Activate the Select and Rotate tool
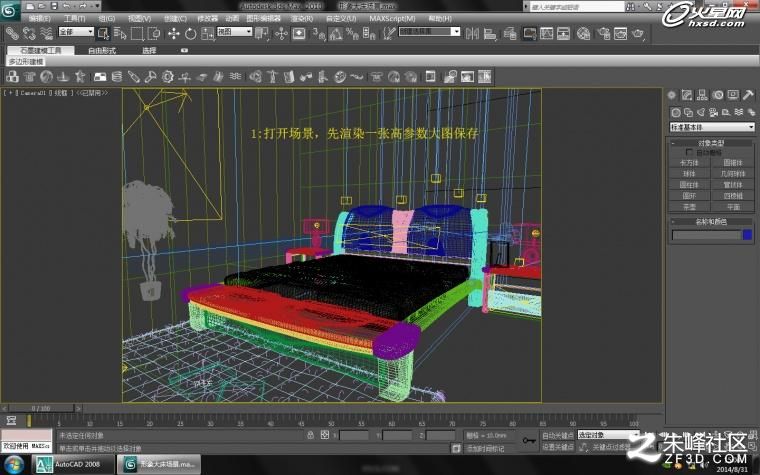 pos(190,33)
